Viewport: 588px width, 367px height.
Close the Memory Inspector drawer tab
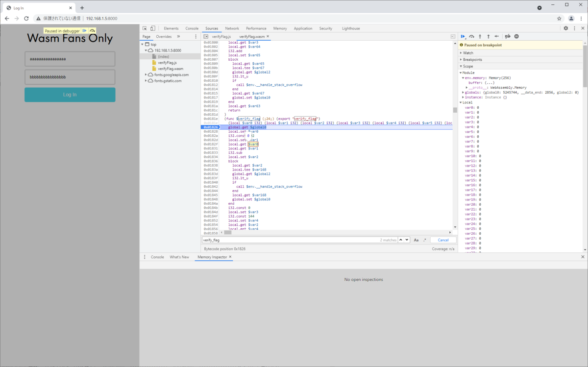click(230, 257)
